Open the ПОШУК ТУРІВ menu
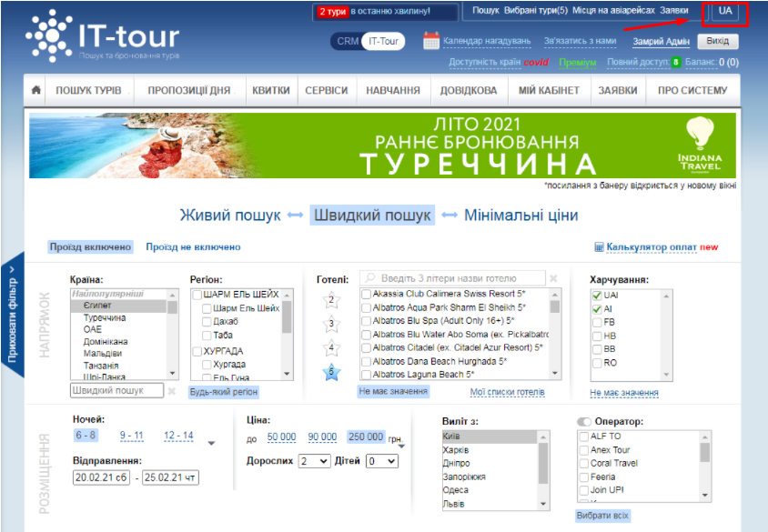Image resolution: width=768 pixels, height=532 pixels. 88,91
